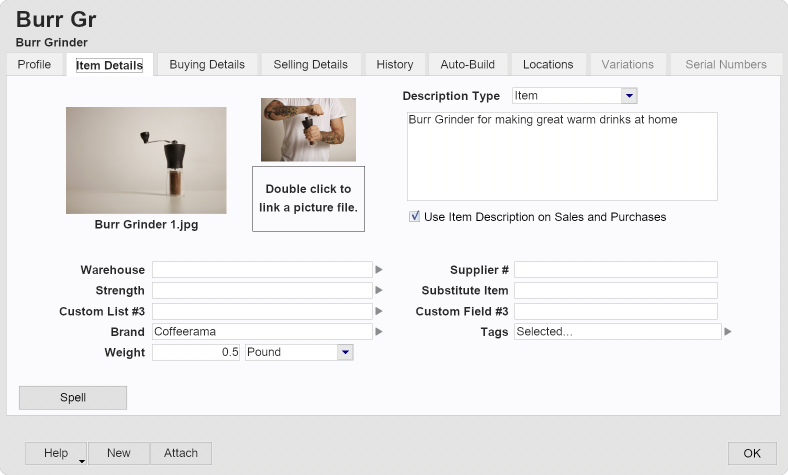Toggle Use Item Description on Sales and Purchases
The height and width of the screenshot is (475, 788).
[x=414, y=217]
